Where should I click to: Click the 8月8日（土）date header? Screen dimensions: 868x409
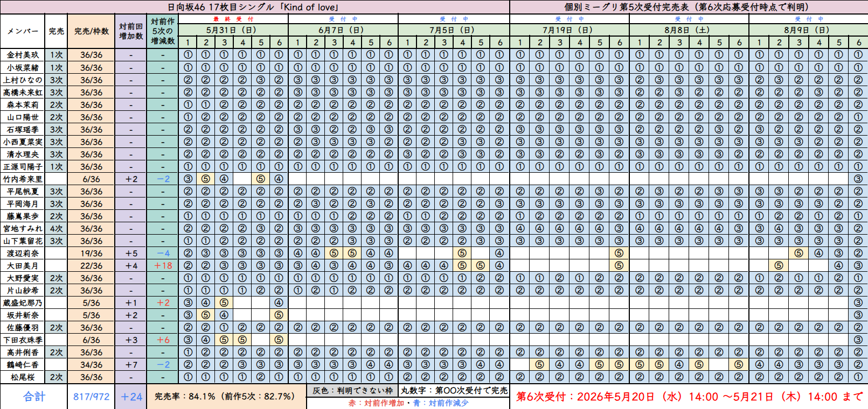[x=689, y=30]
